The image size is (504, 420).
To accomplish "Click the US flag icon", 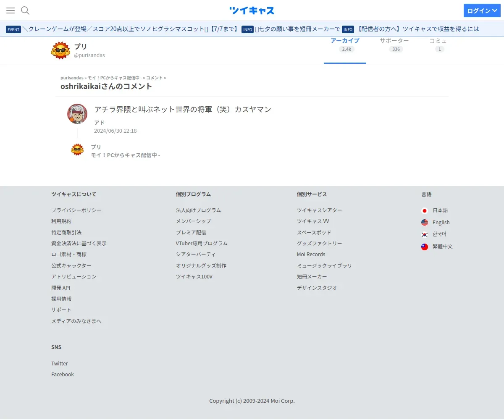I will pos(425,223).
